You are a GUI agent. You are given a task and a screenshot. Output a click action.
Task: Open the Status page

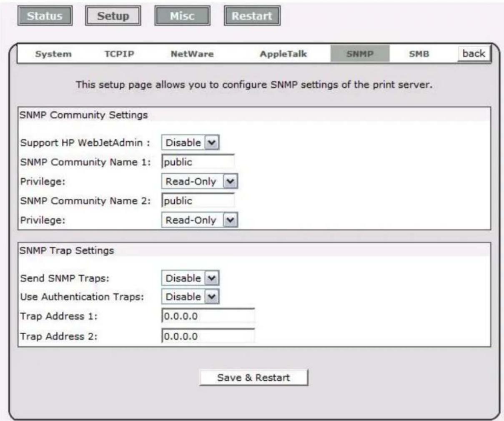(45, 16)
